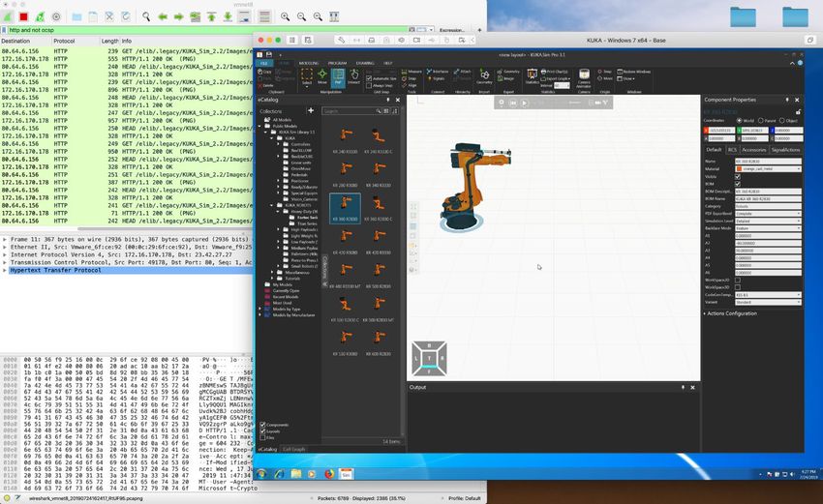The image size is (823, 504).
Task: Open the Camera Animator tool
Action: [584, 77]
